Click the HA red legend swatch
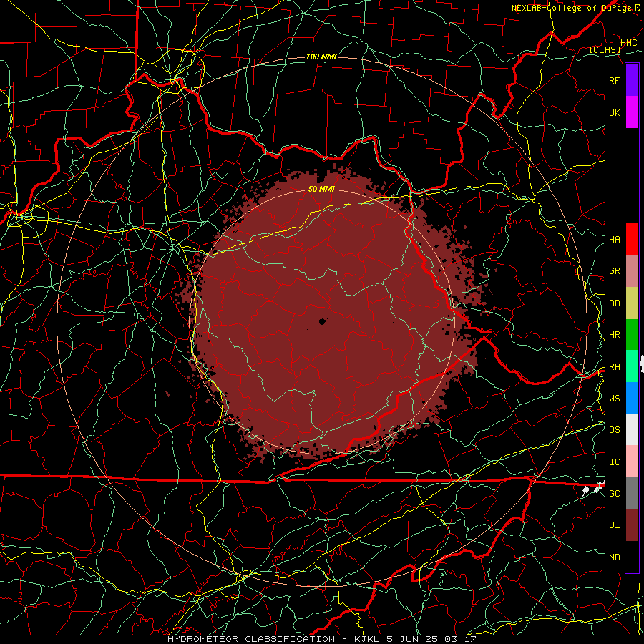Viewport: 644px width, 644px height. [x=632, y=239]
